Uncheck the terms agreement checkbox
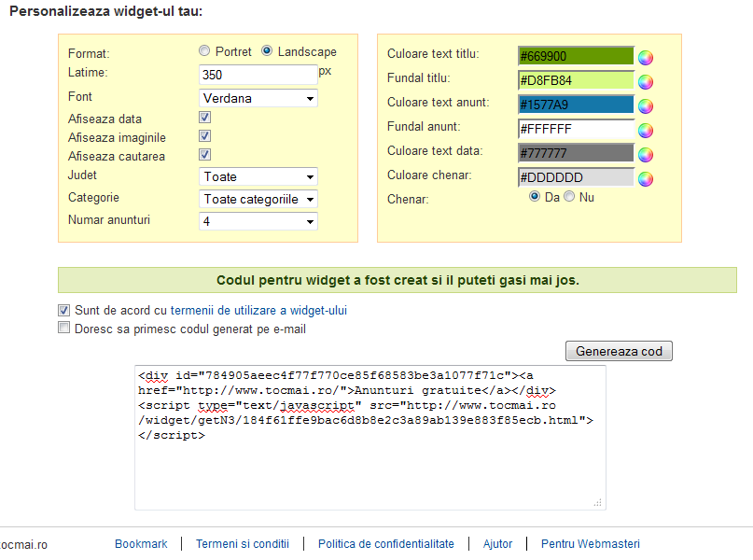753x560 pixels. tap(63, 310)
